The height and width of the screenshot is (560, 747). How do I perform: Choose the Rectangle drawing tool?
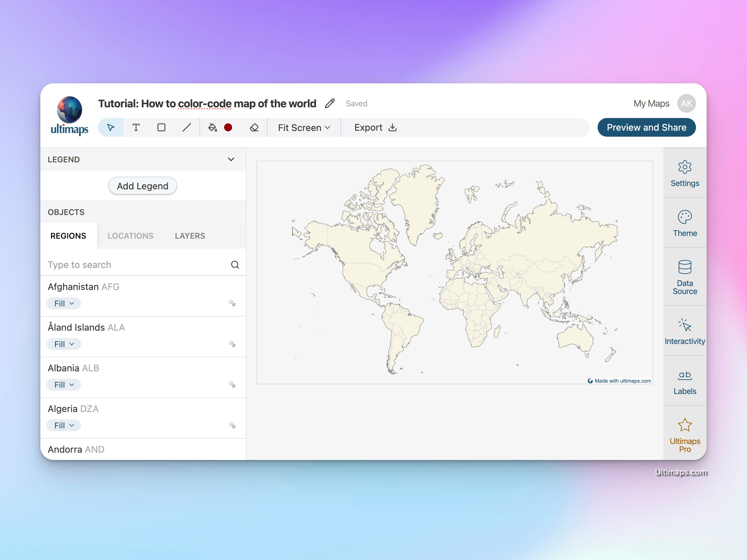pos(161,127)
